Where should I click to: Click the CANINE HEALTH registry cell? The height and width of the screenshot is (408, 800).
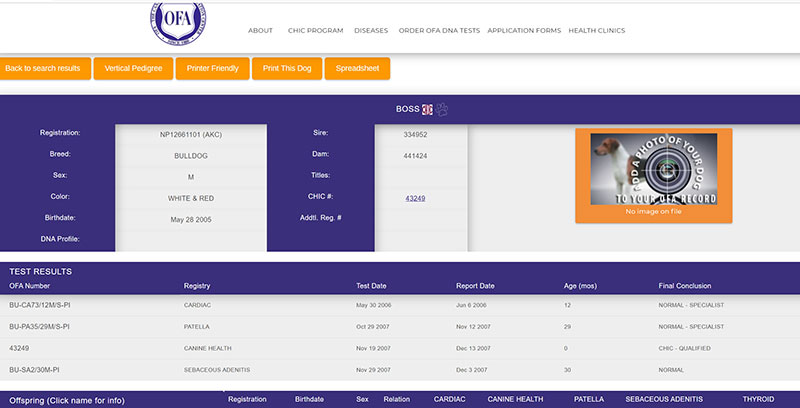tap(208, 348)
